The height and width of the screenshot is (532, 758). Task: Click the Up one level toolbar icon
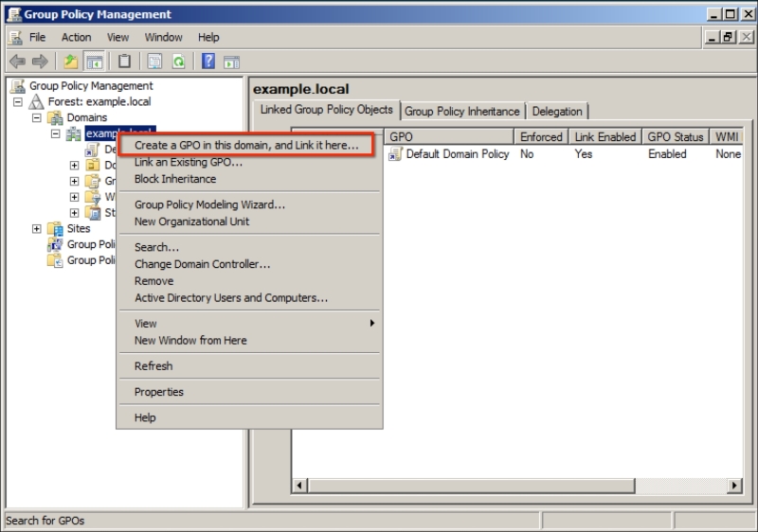tap(70, 62)
